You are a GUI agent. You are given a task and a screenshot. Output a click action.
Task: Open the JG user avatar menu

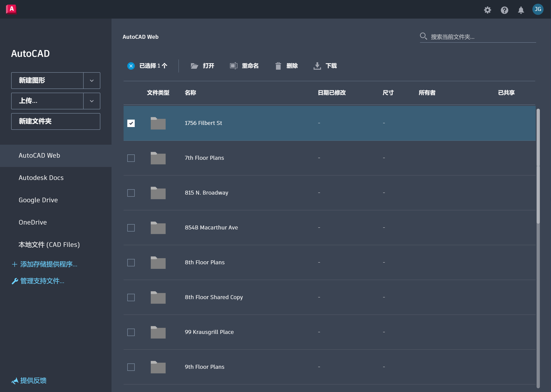[538, 10]
